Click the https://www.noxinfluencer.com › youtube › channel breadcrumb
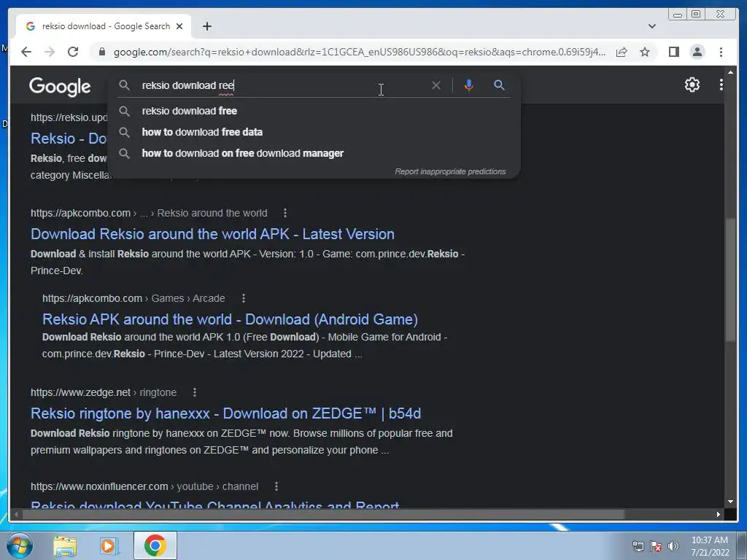The width and height of the screenshot is (747, 560). click(x=144, y=486)
